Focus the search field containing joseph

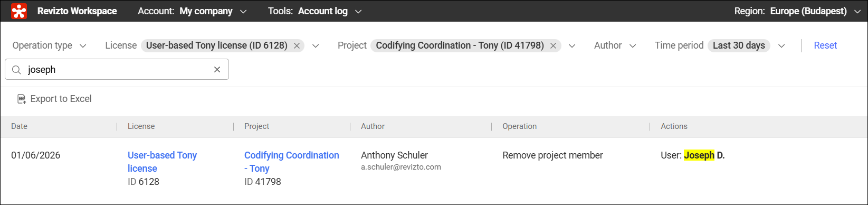[x=117, y=69]
